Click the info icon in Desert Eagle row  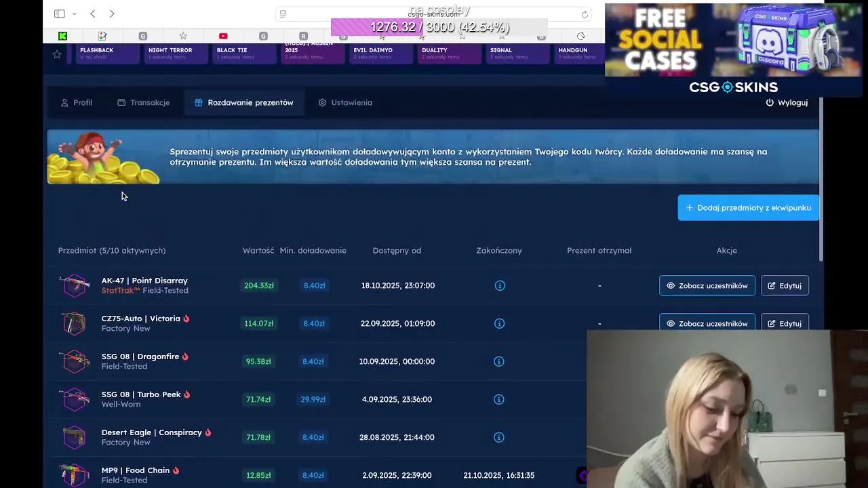(x=498, y=437)
